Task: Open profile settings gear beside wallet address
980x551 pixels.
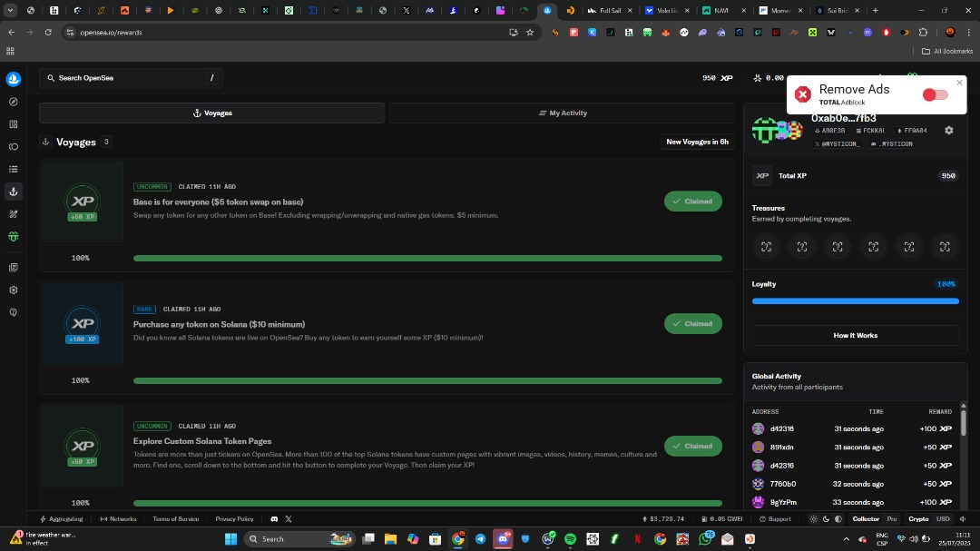Action: 949,131
